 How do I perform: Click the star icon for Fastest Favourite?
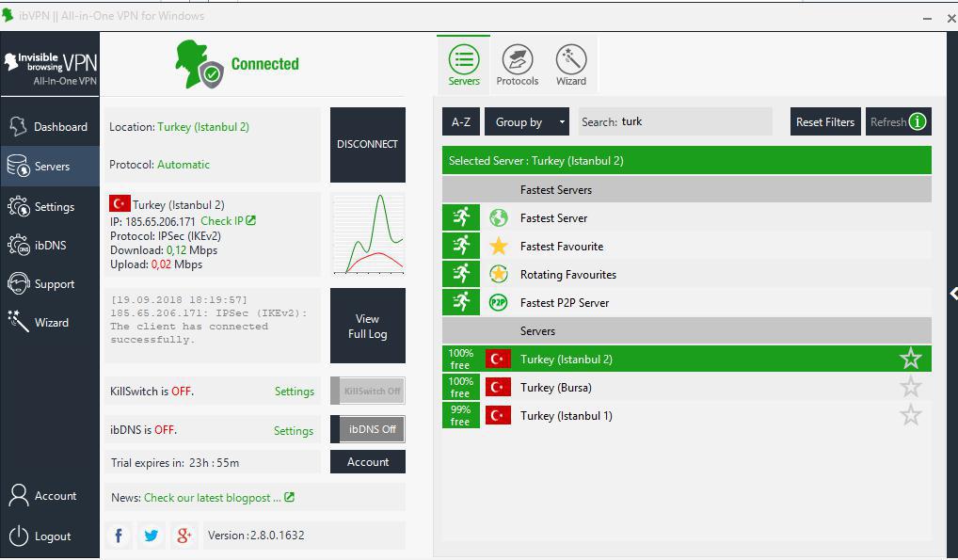click(499, 246)
